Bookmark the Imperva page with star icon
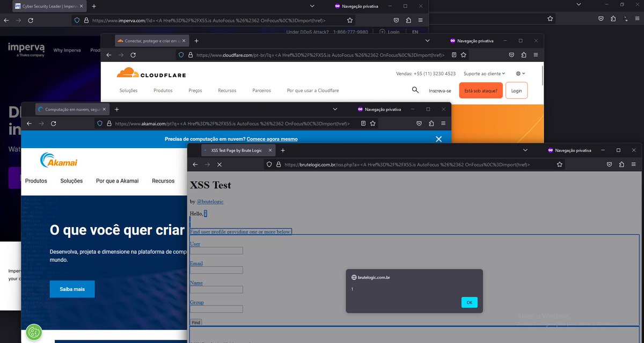Viewport: 644px width, 343px height. (x=350, y=20)
